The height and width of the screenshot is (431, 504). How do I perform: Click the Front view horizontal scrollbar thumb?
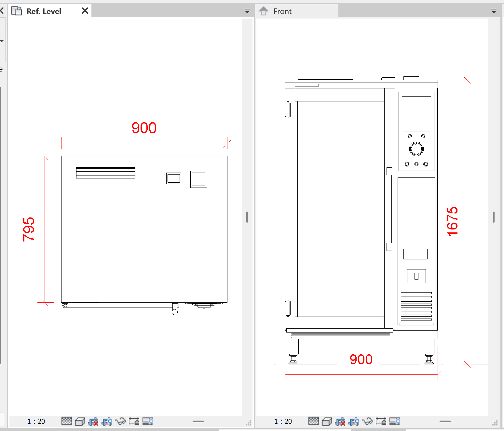445,421
